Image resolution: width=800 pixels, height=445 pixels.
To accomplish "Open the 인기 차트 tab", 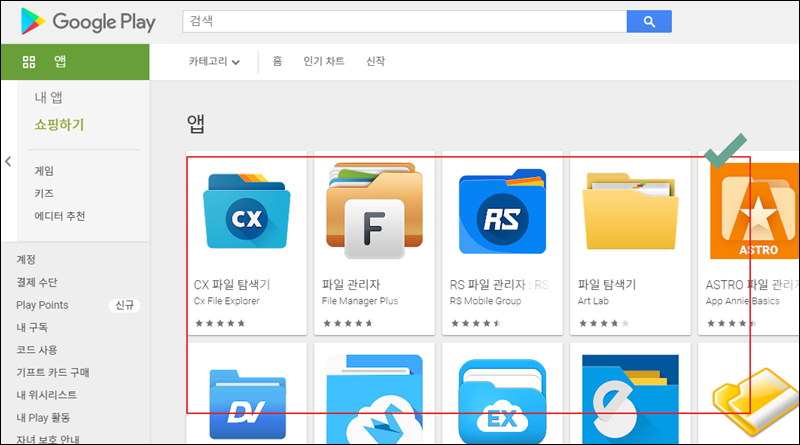I will [x=324, y=61].
